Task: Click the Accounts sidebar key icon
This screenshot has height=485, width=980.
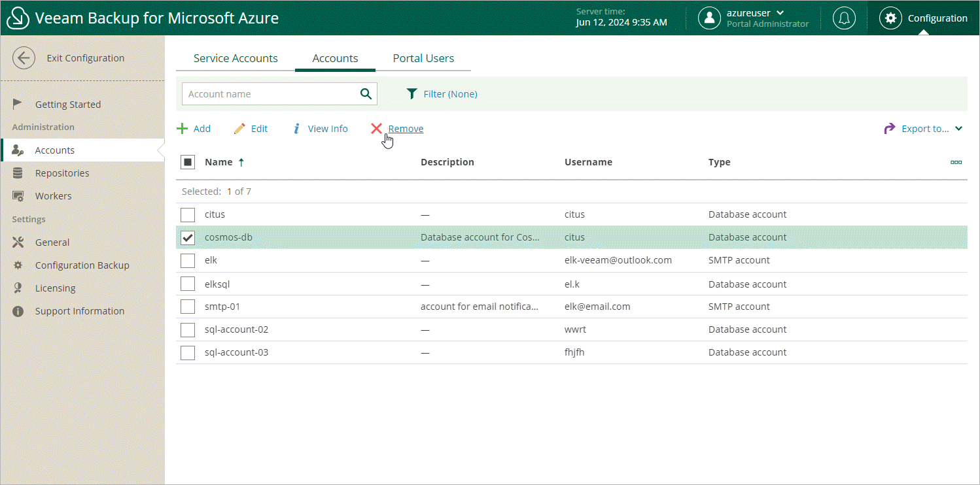Action: coord(18,150)
